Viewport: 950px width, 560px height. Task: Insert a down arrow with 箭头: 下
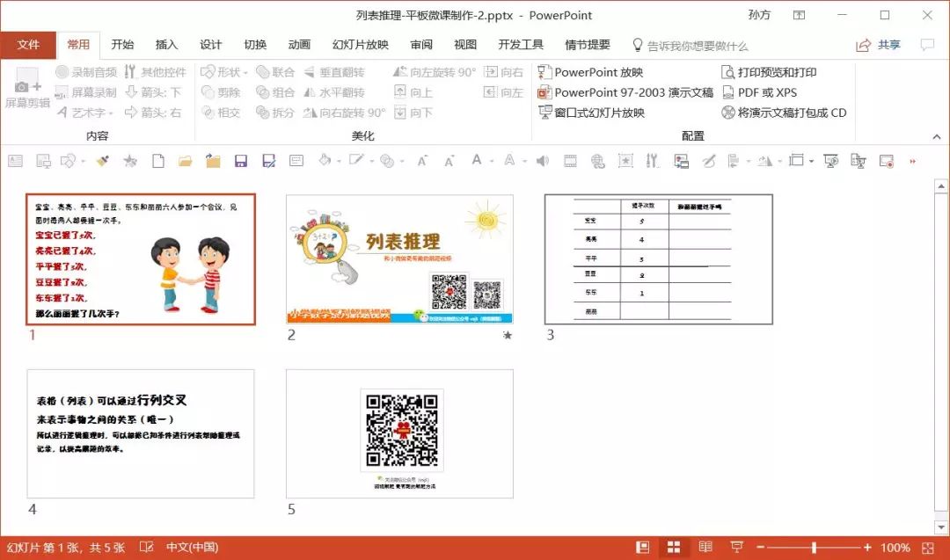point(153,92)
